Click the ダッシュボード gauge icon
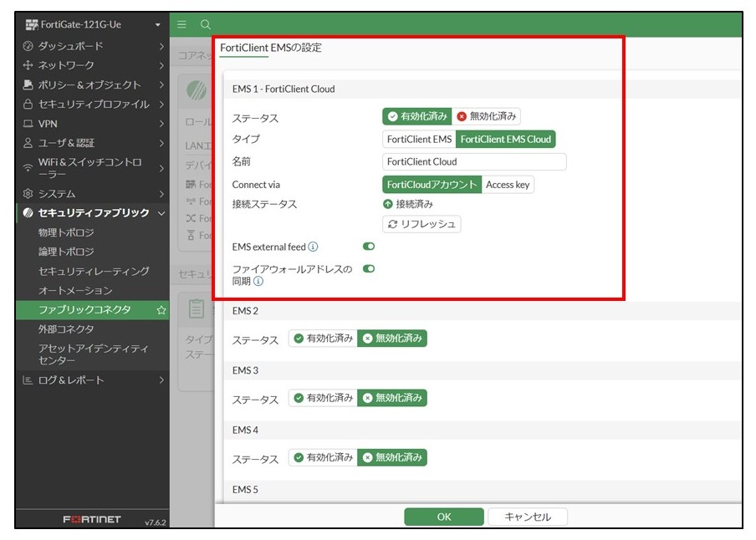 28,46
